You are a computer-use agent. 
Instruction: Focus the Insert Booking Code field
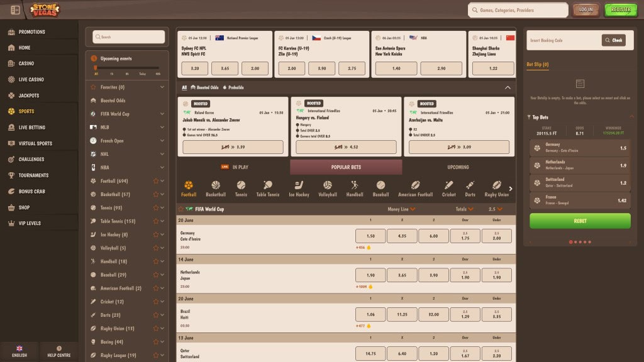pos(563,40)
